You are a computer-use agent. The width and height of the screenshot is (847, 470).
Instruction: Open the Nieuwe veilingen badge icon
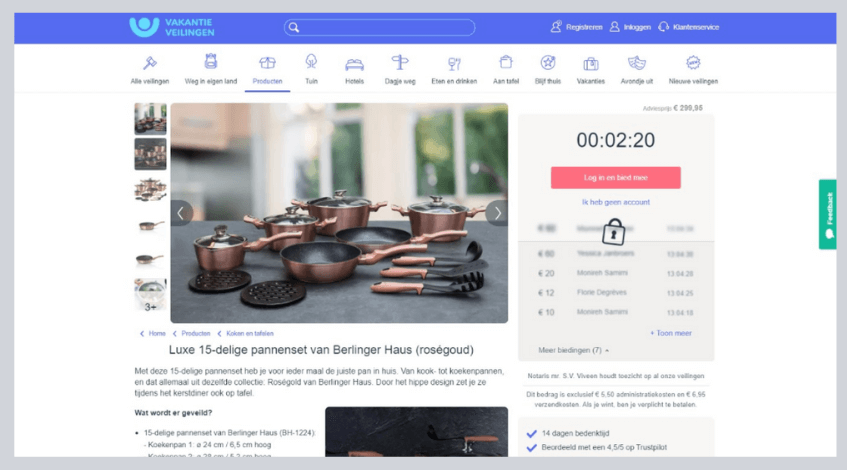tap(693, 63)
